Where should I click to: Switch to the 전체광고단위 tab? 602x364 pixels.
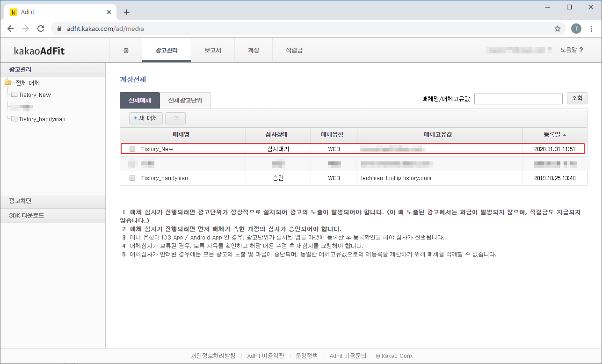coord(185,100)
